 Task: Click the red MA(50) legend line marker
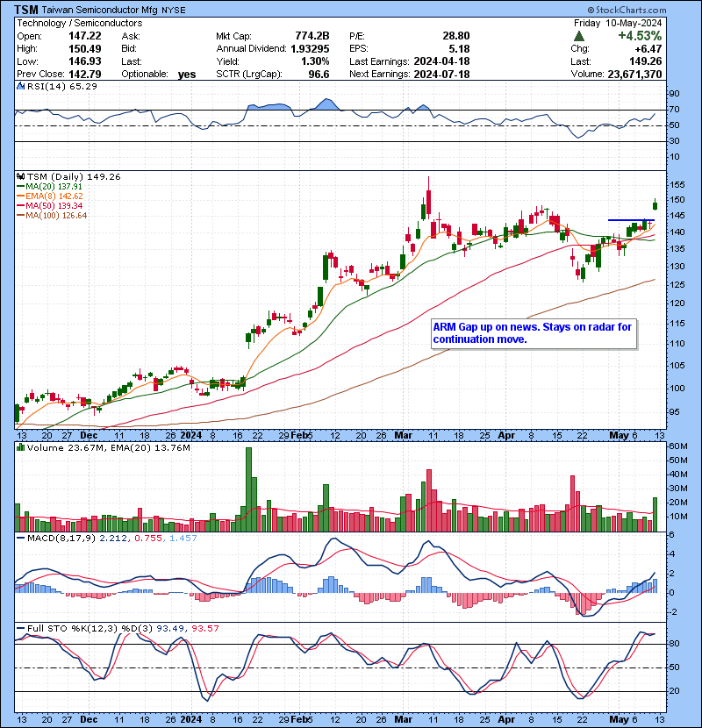click(x=20, y=205)
